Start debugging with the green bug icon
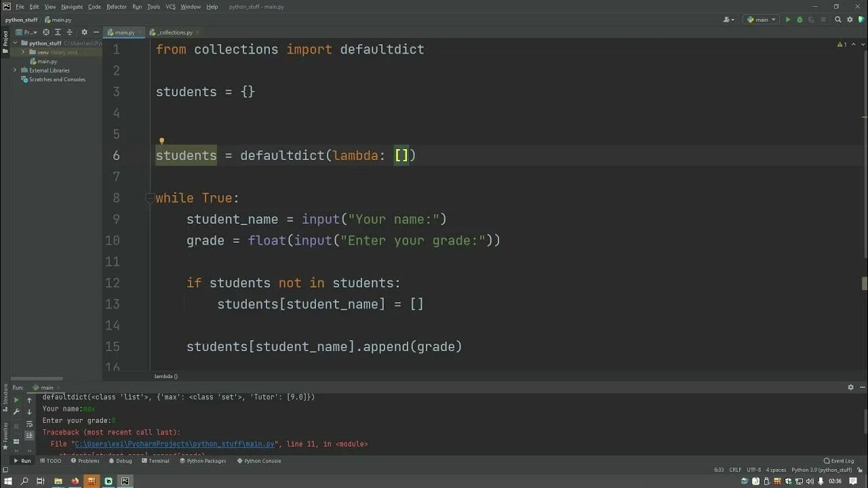This screenshot has height=488, width=868. [800, 20]
